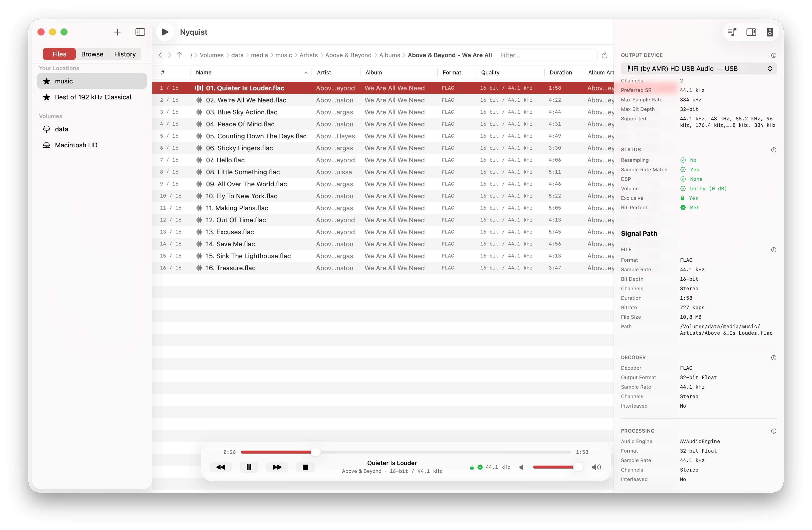Viewport: 812px width, 530px height.
Task: Click the file Path value
Action: 726,330
